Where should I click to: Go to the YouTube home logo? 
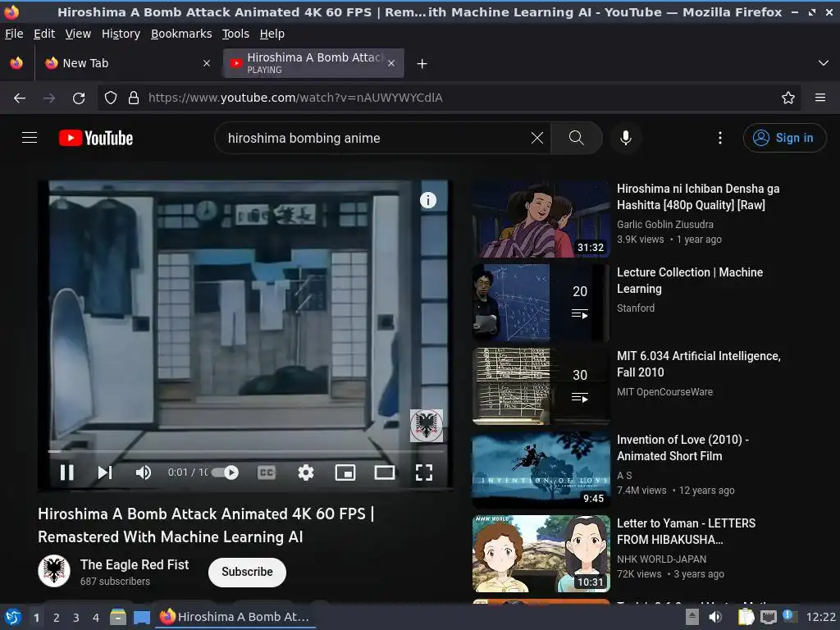click(96, 138)
